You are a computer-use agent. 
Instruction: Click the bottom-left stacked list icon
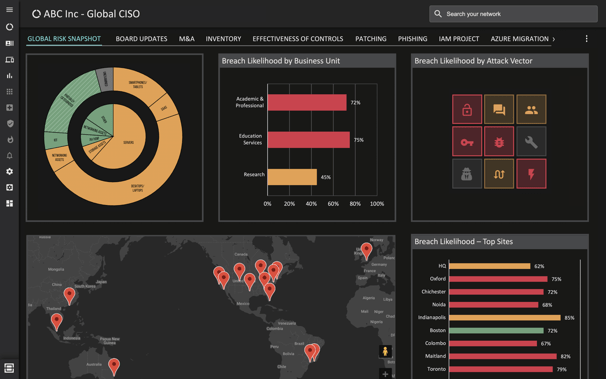click(x=9, y=368)
